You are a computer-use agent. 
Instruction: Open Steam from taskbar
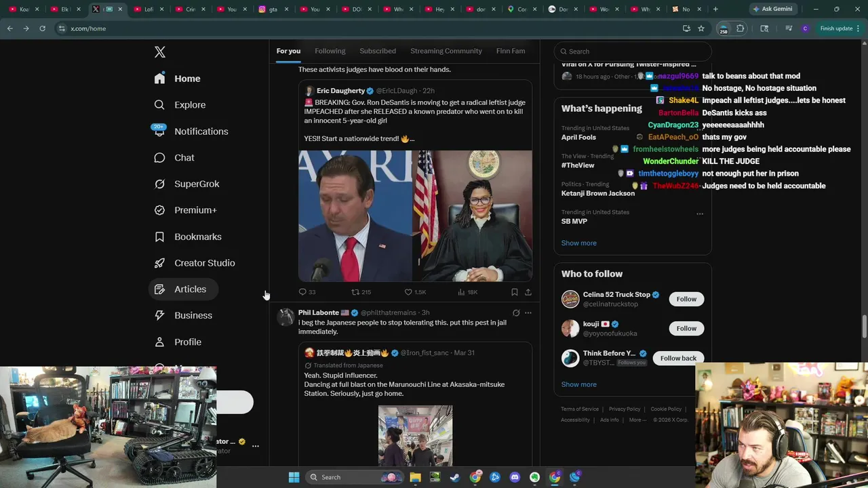click(454, 477)
